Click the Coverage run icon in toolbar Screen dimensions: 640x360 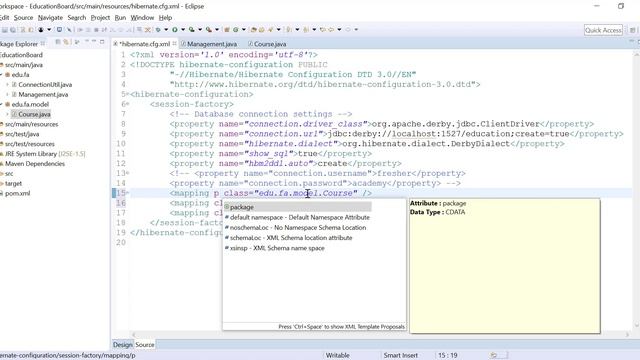tap(191, 30)
